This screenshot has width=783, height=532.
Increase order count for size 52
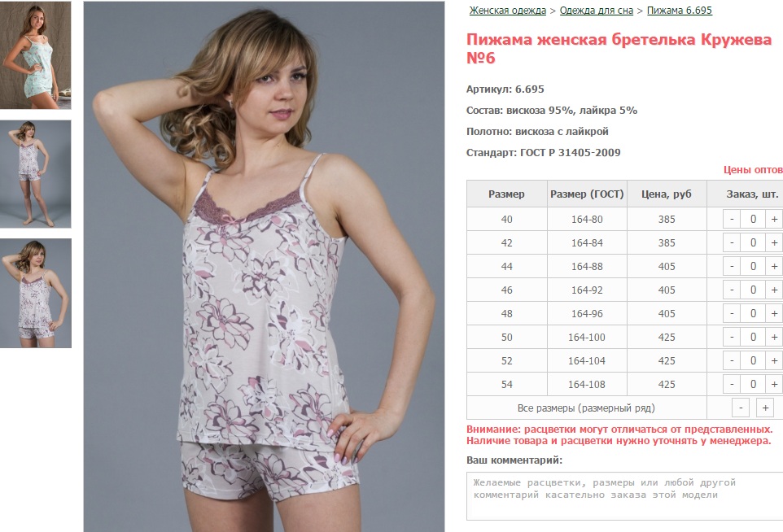tap(774, 361)
